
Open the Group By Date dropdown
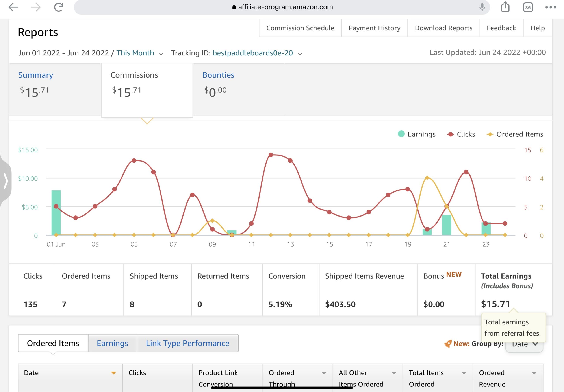(524, 344)
